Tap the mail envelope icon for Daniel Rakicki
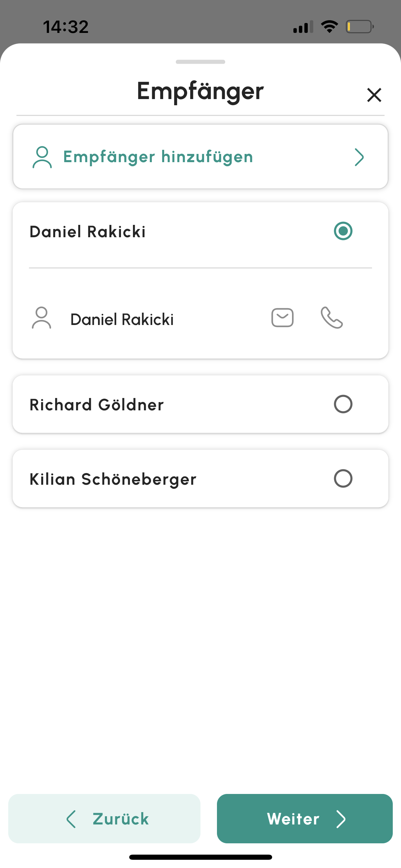The width and height of the screenshot is (401, 868). point(282,318)
